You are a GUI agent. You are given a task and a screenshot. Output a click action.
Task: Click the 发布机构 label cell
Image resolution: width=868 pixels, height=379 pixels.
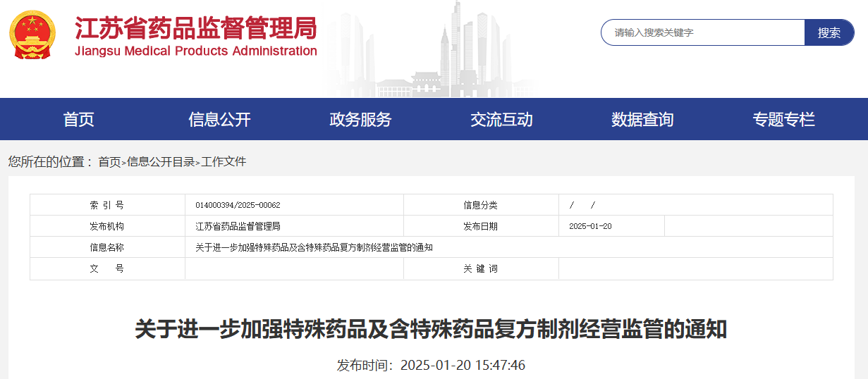pyautogui.click(x=107, y=226)
